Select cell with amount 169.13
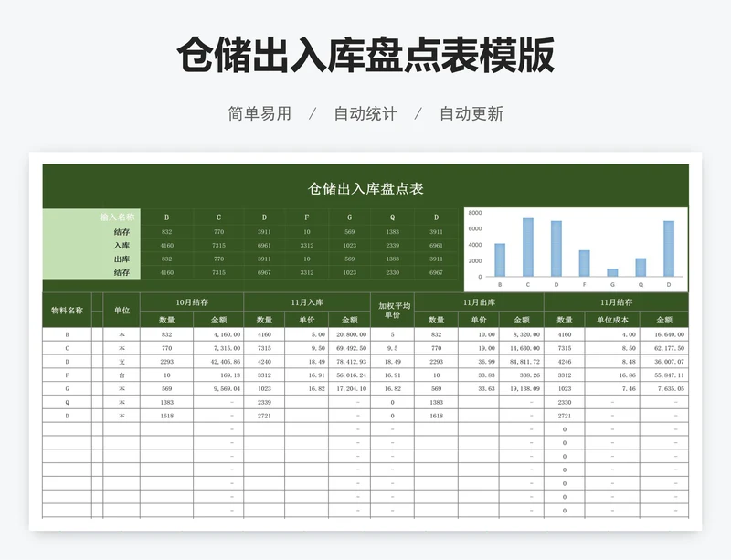 point(218,375)
